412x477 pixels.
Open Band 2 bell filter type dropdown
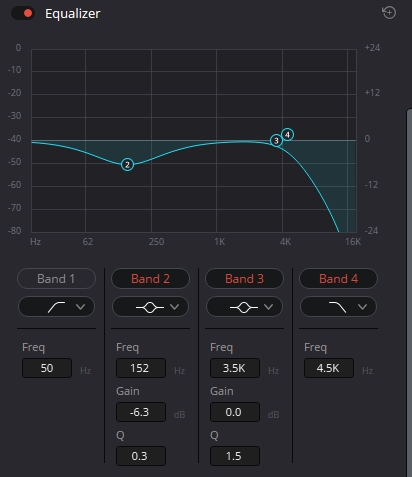(150, 307)
